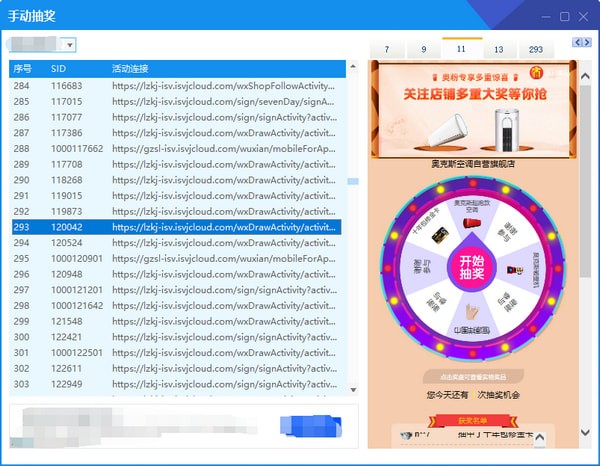This screenshot has height=466, width=600.
Task: Click the web panel scroll-up chevron
Action: pyautogui.click(x=585, y=76)
